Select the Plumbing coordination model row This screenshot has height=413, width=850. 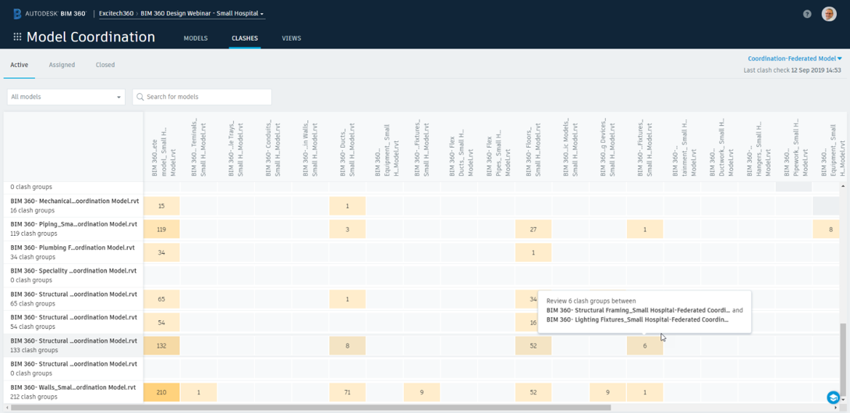(x=74, y=252)
